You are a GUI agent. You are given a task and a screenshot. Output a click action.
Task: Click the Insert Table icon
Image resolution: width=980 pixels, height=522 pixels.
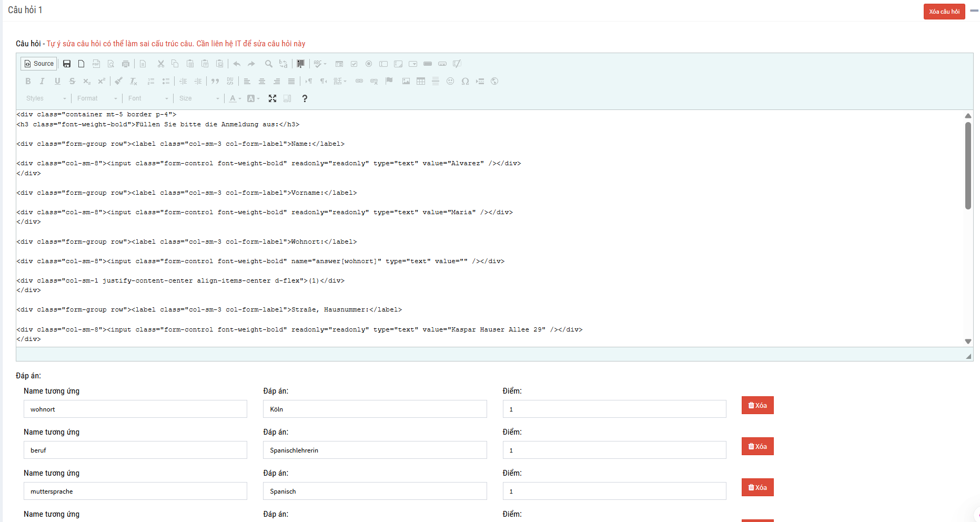421,81
